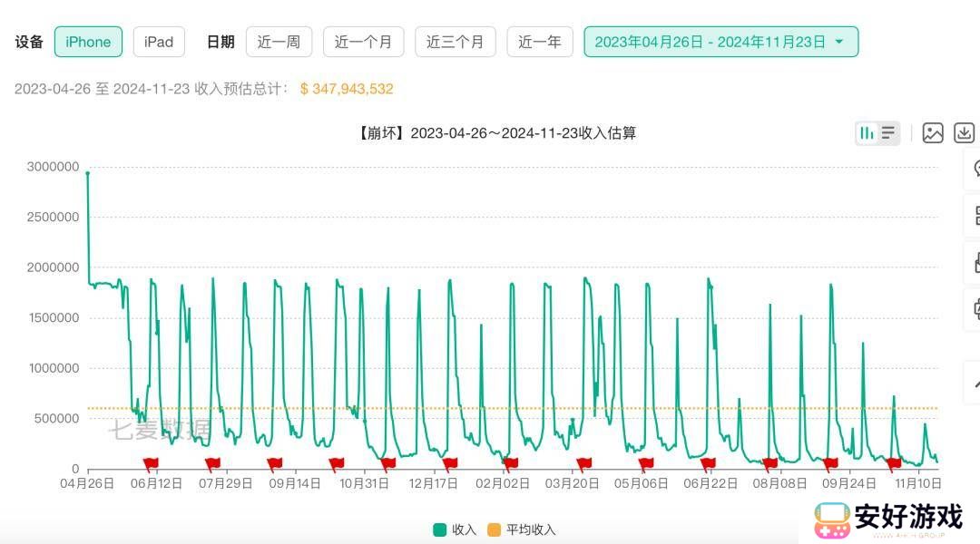The image size is (980, 544).
Task: Open chat bubble icon in right sidebar
Action: point(975,169)
